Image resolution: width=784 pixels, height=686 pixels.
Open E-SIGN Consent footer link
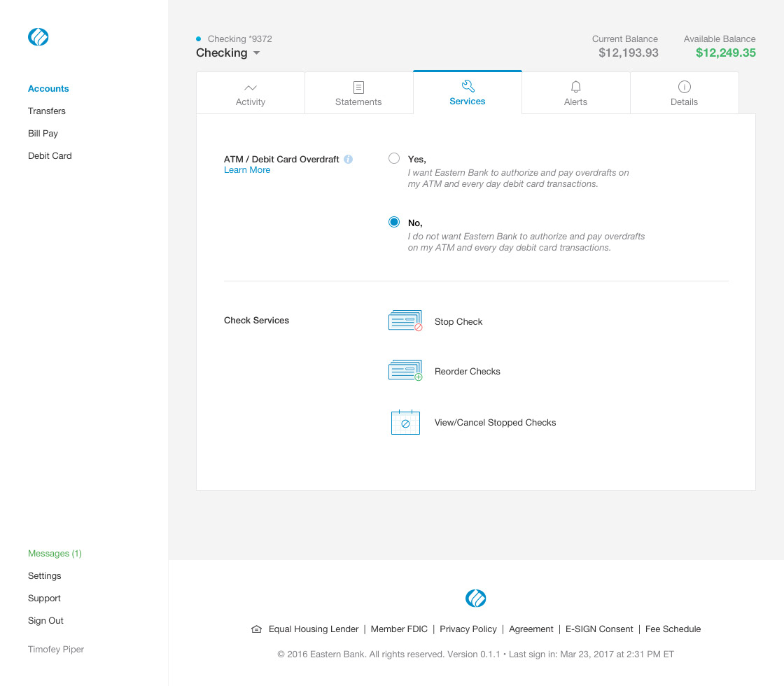click(599, 629)
